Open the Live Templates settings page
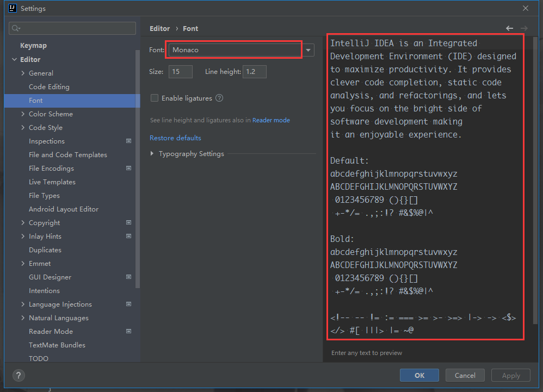543x392 pixels. [52, 182]
